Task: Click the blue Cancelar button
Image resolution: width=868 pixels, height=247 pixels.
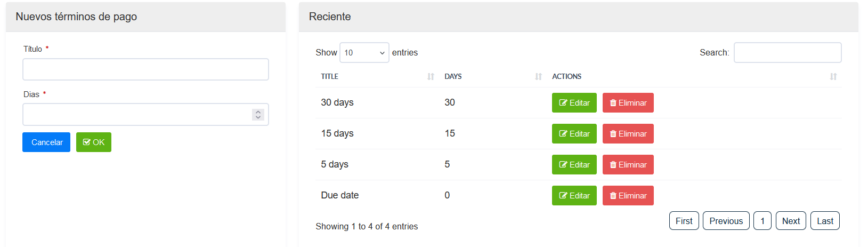Action: pyautogui.click(x=46, y=142)
